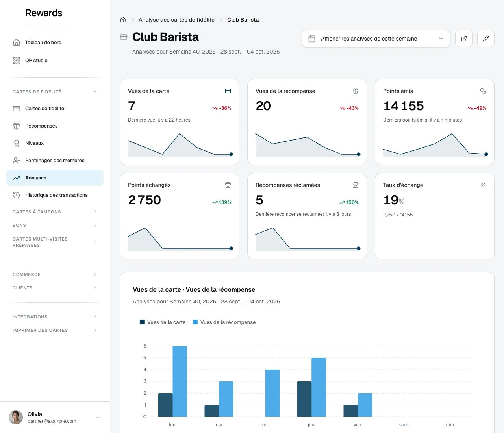
Task: Toggle Vues de la carte legend series
Action: pos(163,322)
